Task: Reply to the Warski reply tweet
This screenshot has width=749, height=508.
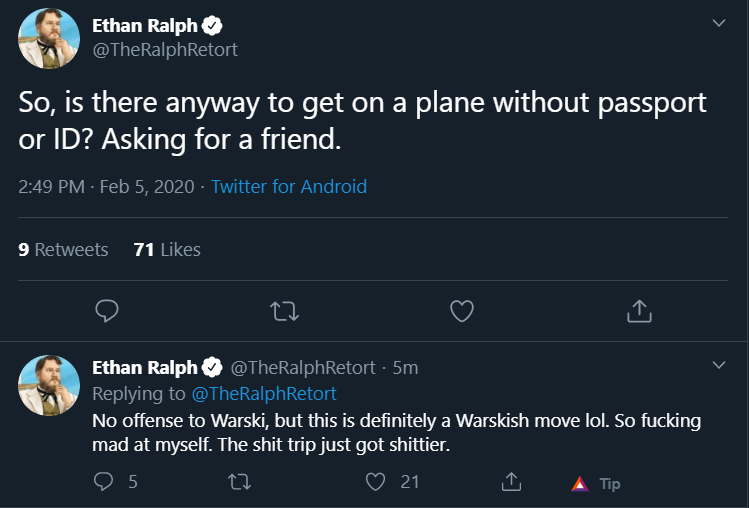Action: [103, 482]
